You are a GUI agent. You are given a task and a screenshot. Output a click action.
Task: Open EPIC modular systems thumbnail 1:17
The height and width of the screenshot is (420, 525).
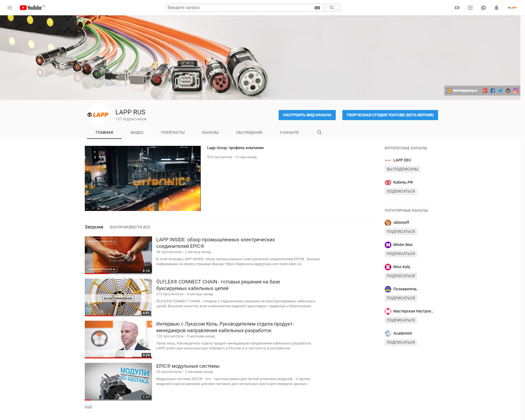click(118, 382)
